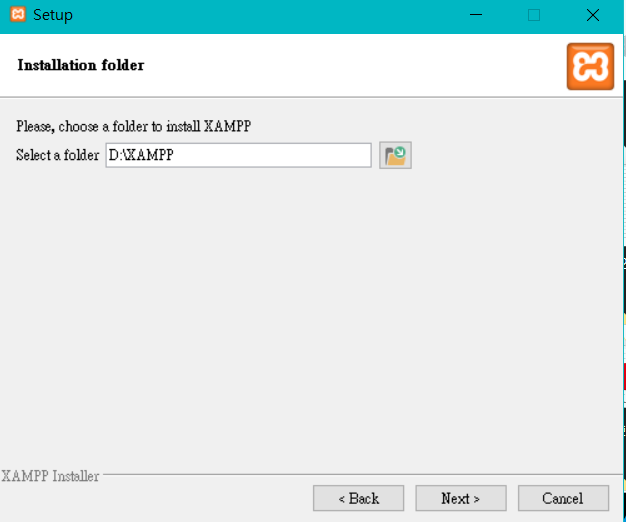This screenshot has height=522, width=626.
Task: Focus the D:\XAMPP folder path field
Action: pos(238,155)
